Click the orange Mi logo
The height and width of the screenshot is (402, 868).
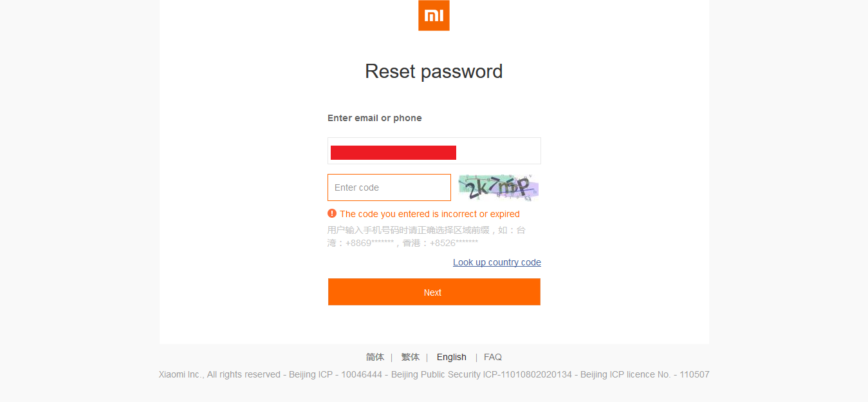pyautogui.click(x=434, y=15)
